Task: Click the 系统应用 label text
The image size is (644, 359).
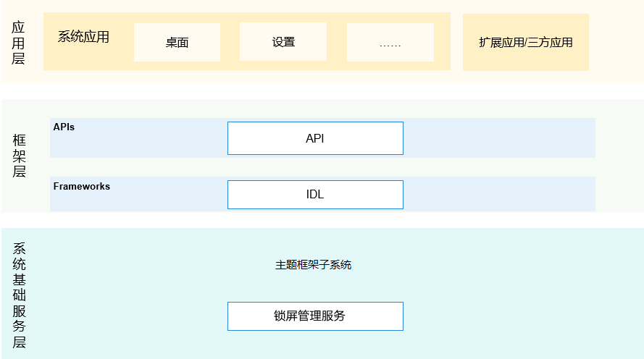Action: tap(83, 37)
